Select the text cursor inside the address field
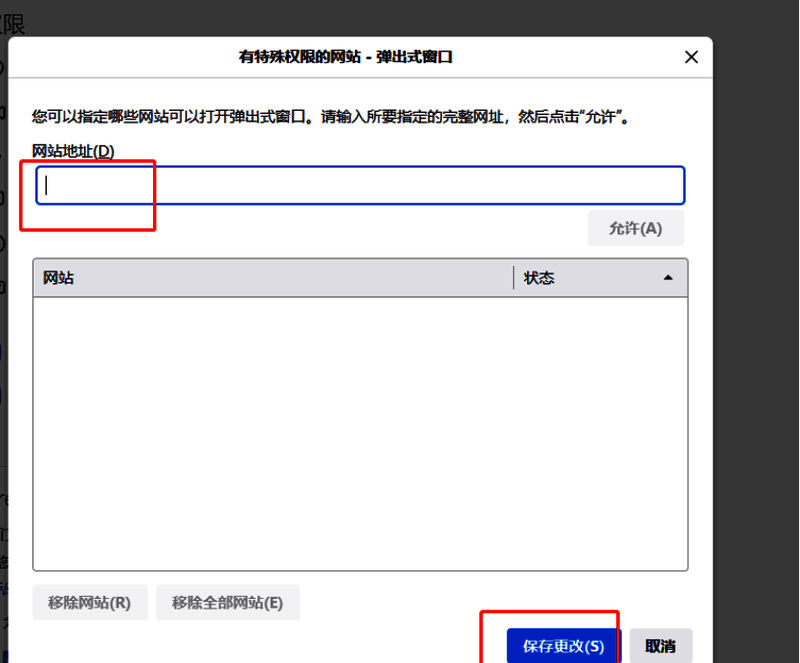 [44, 185]
